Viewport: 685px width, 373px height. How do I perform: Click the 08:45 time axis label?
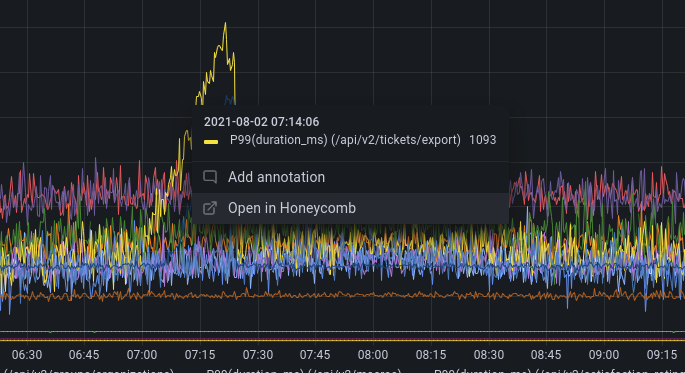tap(546, 355)
